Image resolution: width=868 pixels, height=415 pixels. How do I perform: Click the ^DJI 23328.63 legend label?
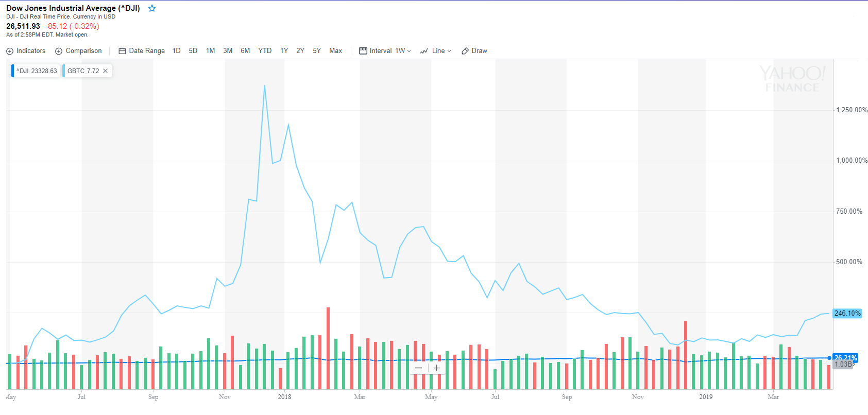[37, 71]
